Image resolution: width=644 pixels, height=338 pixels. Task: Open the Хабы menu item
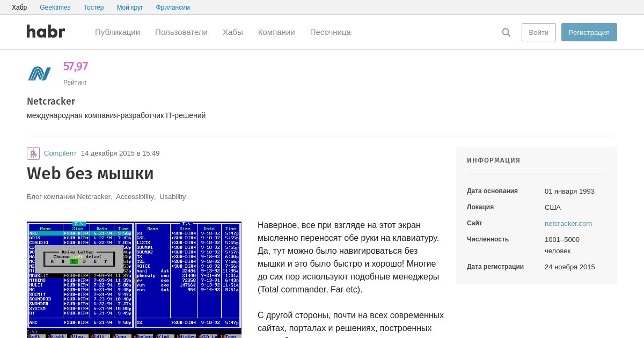[x=233, y=32]
